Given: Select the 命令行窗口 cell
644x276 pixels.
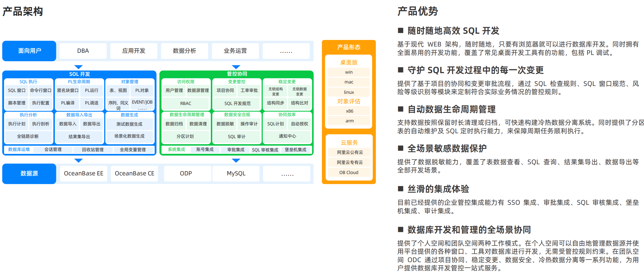Looking at the screenshot, I should pos(41,91).
